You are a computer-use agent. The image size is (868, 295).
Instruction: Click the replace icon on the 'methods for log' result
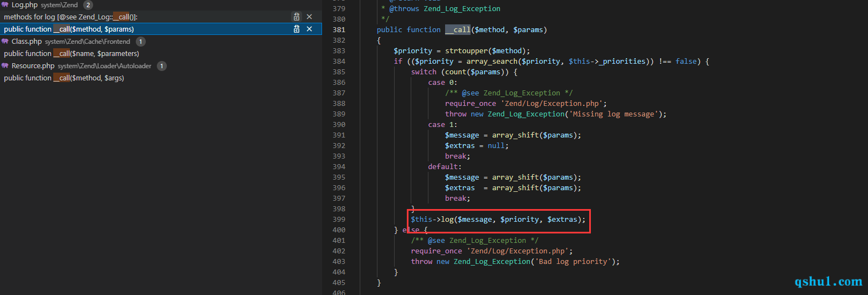[x=297, y=17]
